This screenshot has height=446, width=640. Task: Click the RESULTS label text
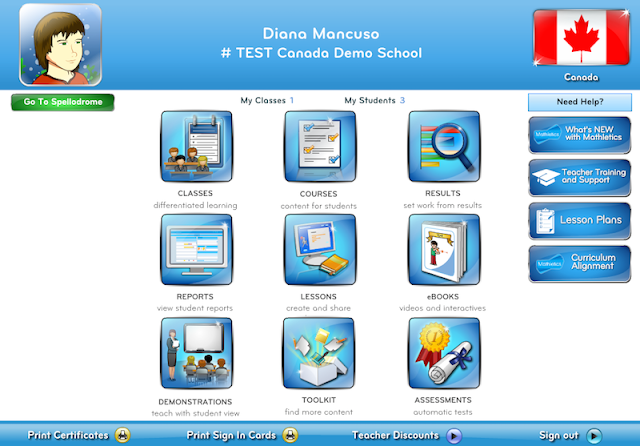[442, 193]
